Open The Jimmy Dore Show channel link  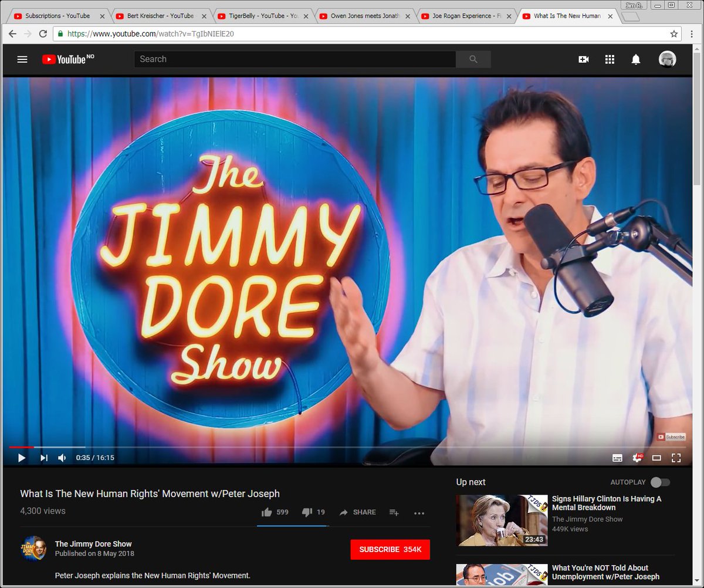coord(93,544)
